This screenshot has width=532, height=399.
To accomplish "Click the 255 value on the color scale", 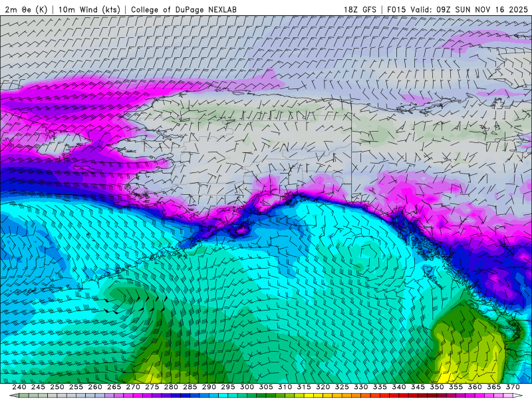I will pyautogui.click(x=76, y=387).
